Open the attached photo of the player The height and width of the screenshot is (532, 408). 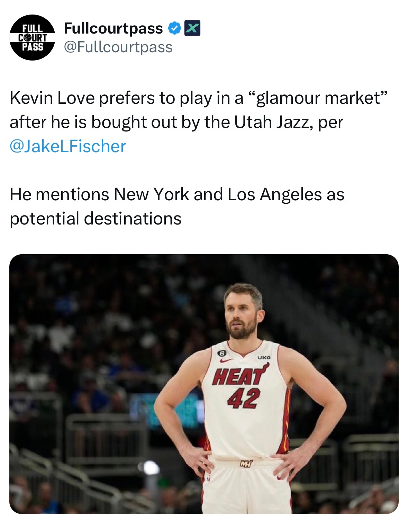point(204,384)
